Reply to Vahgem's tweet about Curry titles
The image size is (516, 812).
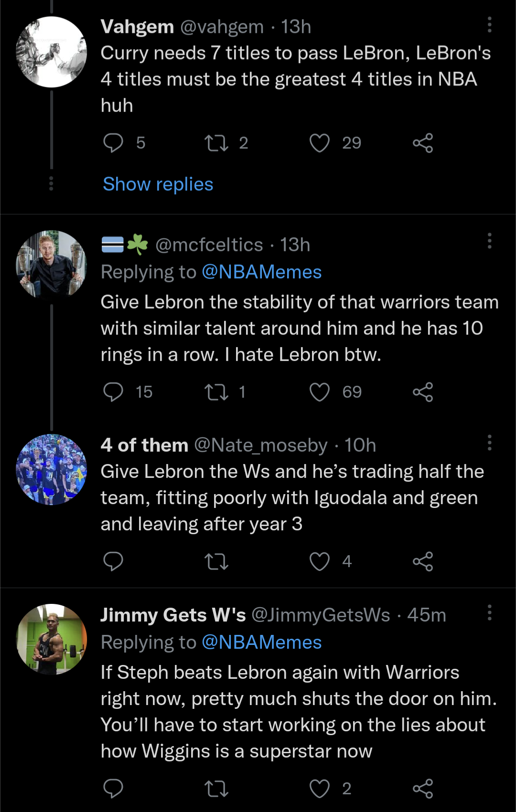(113, 143)
